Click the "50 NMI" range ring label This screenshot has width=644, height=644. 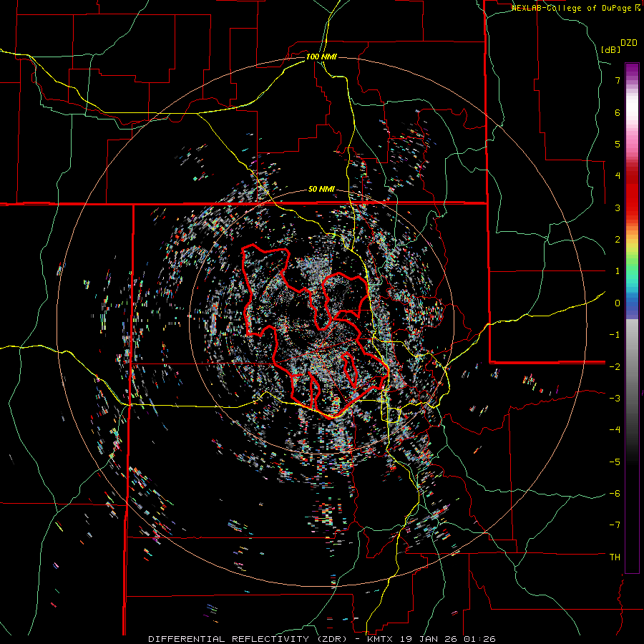click(x=321, y=190)
